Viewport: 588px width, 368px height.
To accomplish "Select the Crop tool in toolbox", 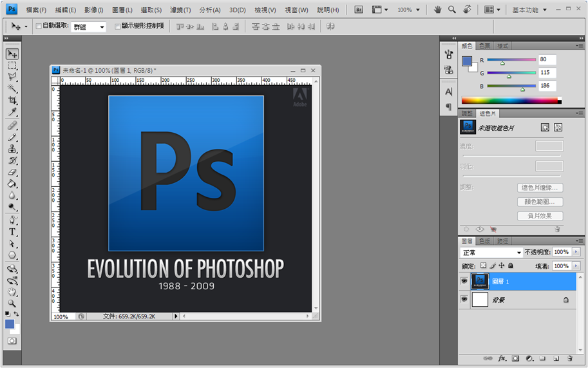I will (x=12, y=101).
